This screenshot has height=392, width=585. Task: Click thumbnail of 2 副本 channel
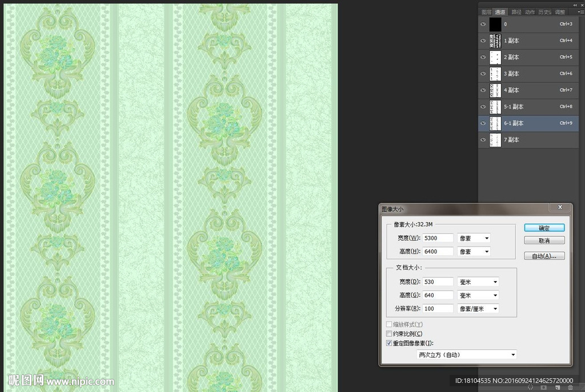[495, 57]
